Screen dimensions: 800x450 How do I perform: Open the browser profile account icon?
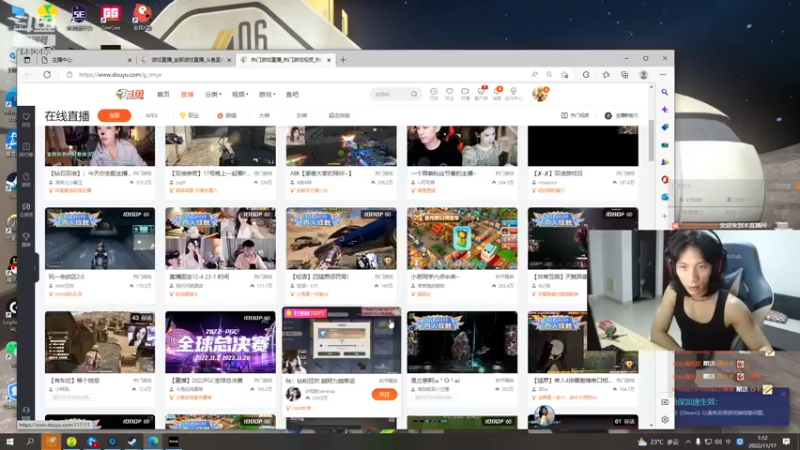point(643,74)
